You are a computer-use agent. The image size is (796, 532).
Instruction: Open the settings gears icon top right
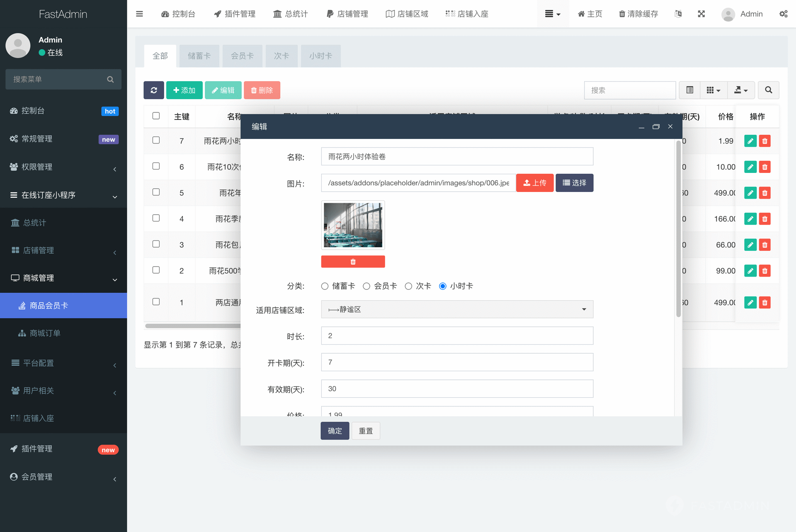coord(783,14)
